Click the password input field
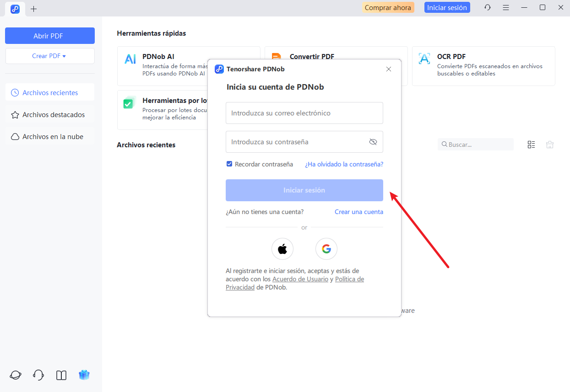The height and width of the screenshot is (392, 570). (304, 142)
